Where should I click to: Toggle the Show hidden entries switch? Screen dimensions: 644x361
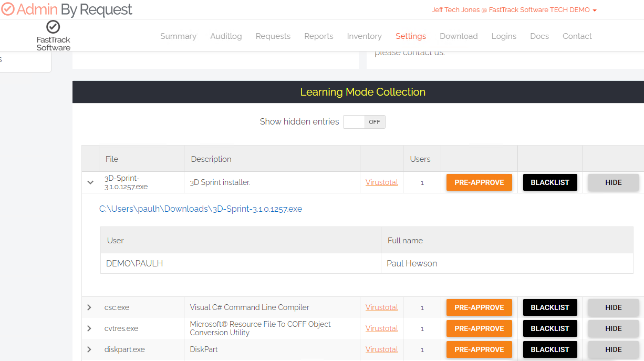[364, 122]
